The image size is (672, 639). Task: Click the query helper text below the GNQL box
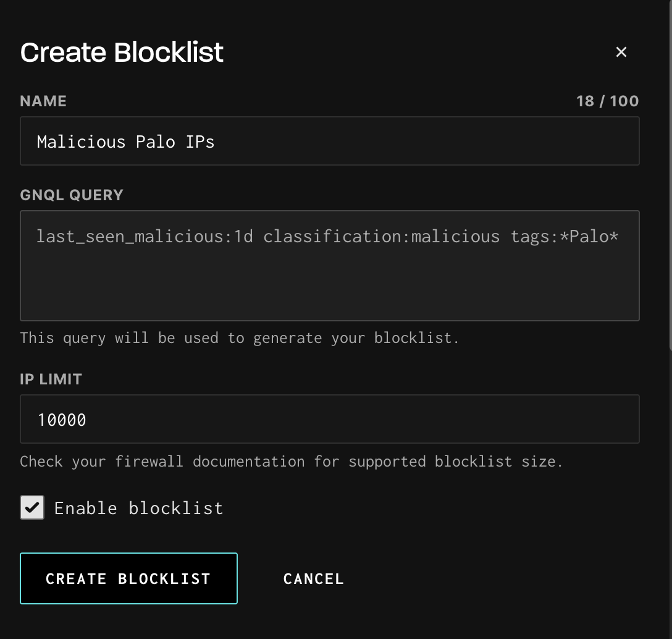(x=239, y=338)
